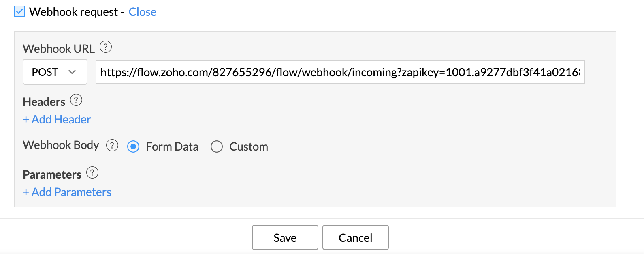This screenshot has height=254, width=644.
Task: Add a new header
Action: point(57,119)
